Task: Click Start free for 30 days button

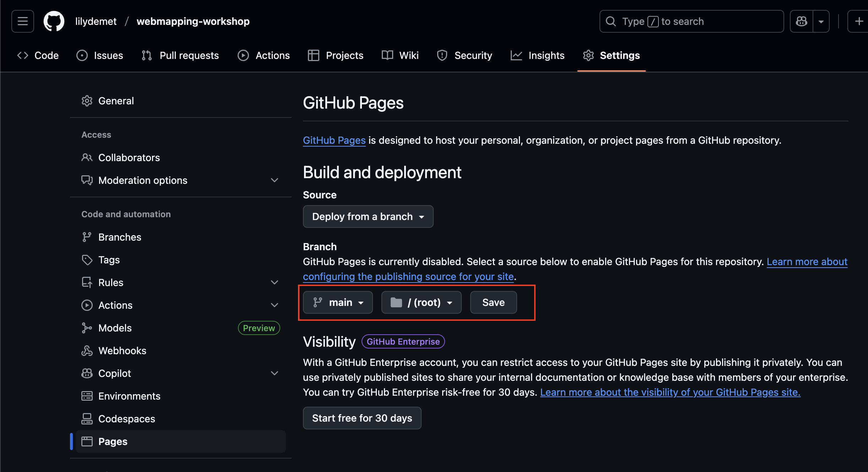Action: point(362,418)
